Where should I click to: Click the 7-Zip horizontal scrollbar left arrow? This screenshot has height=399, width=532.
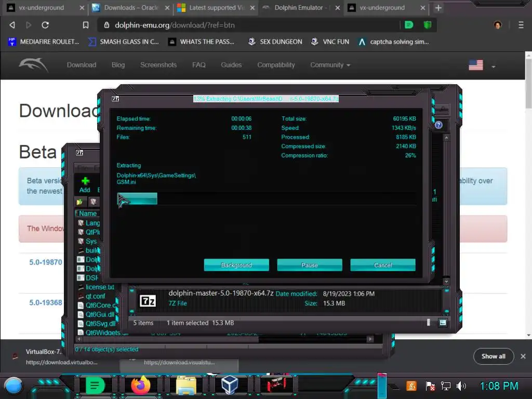pos(79,339)
